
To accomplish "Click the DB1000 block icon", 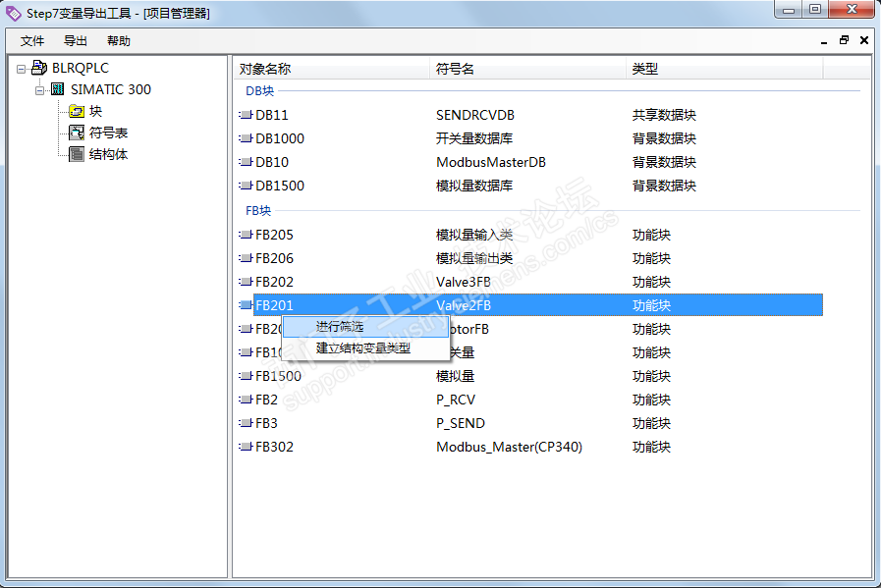I will [246, 138].
